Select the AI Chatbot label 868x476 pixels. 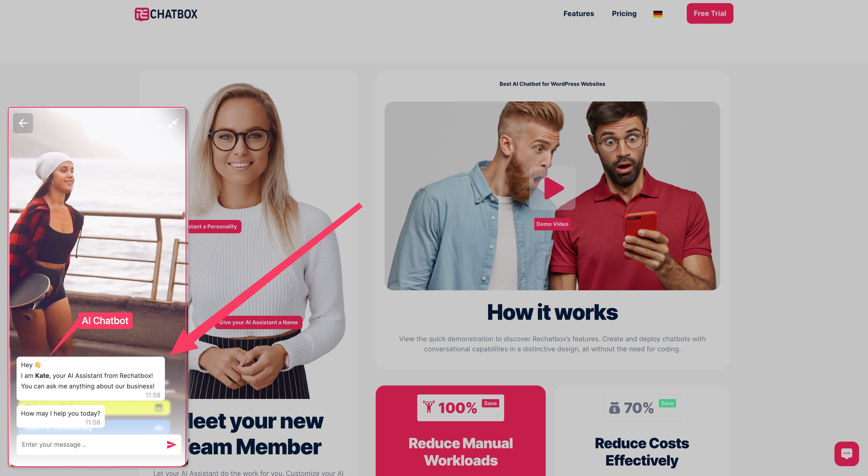[105, 321]
